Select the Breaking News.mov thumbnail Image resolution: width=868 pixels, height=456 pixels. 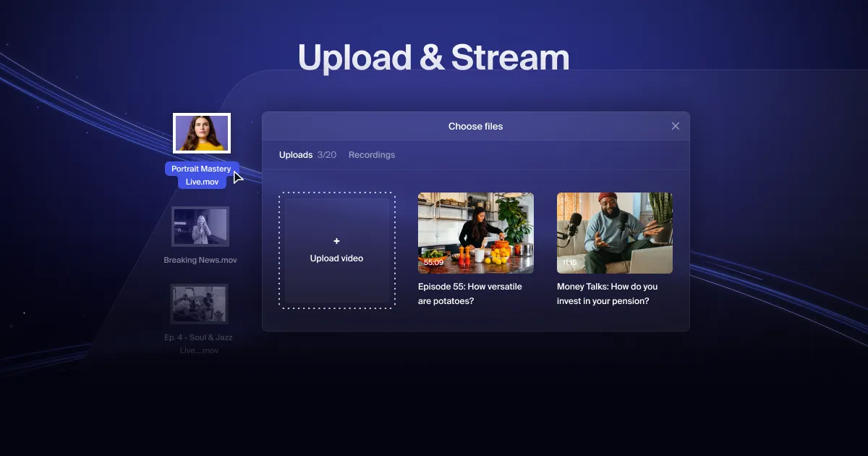200,227
